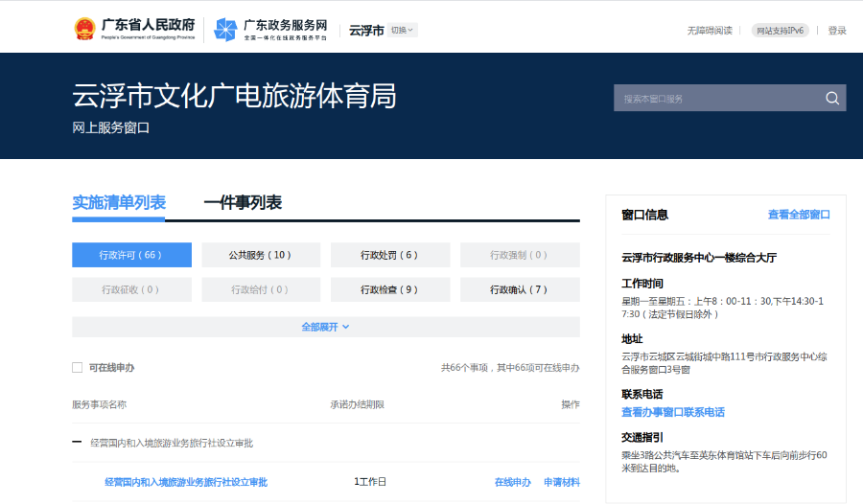This screenshot has width=863, height=504.
Task: Expand all categories with 全部展开
Action: pyautogui.click(x=325, y=327)
